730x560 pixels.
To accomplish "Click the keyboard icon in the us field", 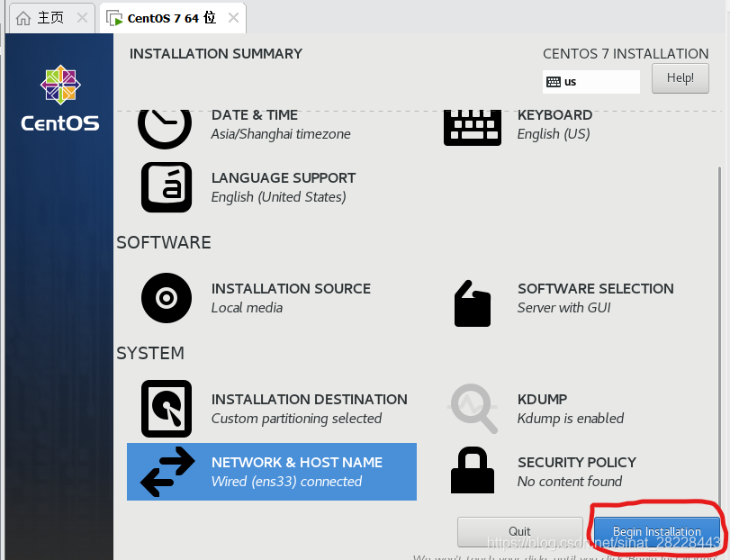I will pyautogui.click(x=554, y=82).
